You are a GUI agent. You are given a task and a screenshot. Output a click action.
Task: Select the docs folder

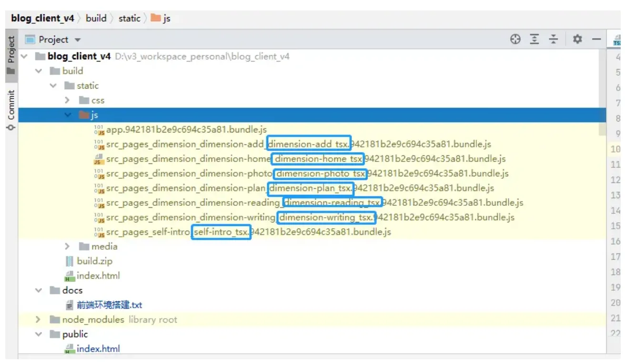click(72, 290)
